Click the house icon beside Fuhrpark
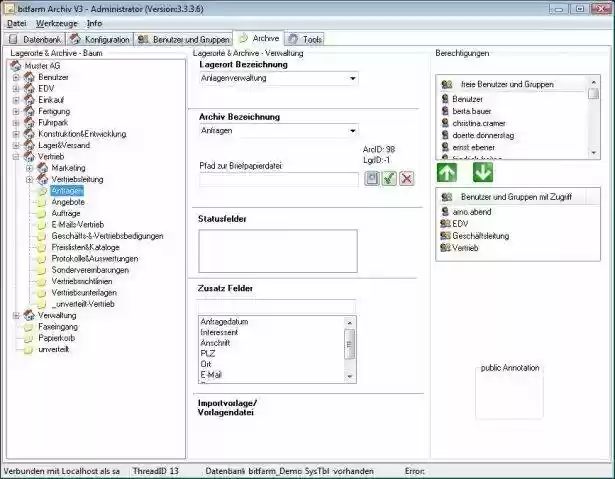Screen dimensions: 615x479 tap(29, 122)
